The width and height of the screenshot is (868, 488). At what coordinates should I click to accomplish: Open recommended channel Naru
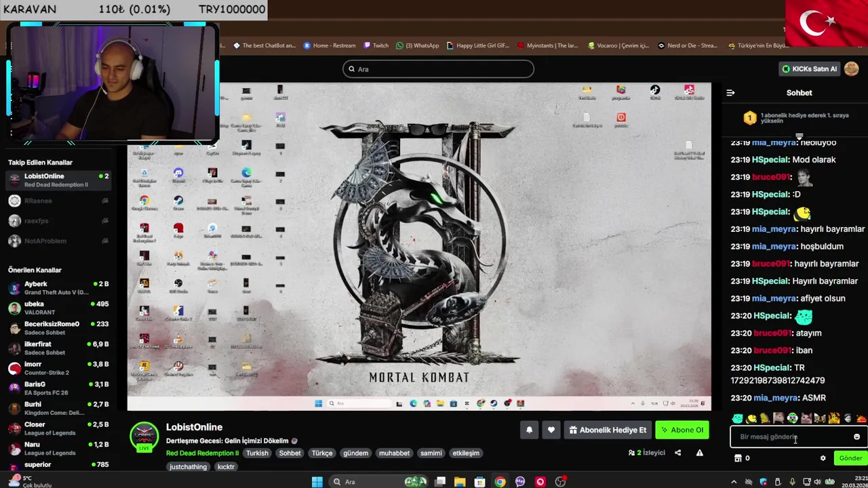(x=58, y=448)
